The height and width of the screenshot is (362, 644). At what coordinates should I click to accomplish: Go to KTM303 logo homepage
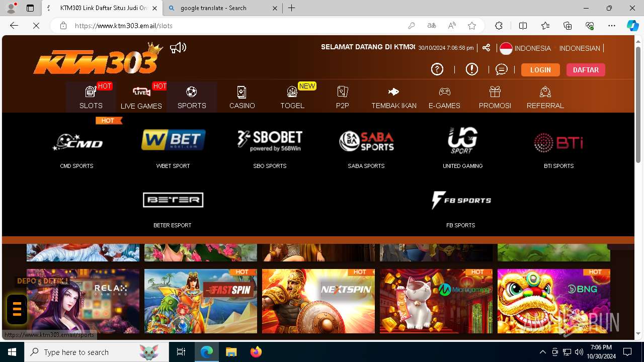(x=99, y=59)
